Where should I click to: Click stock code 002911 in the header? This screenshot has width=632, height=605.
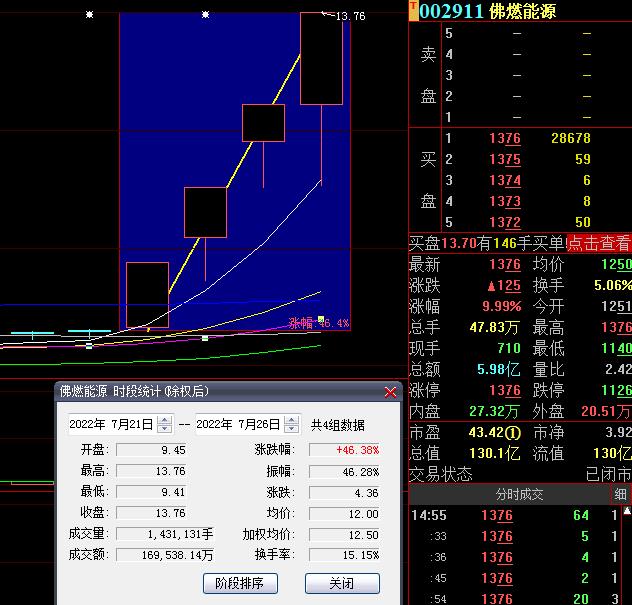[451, 11]
